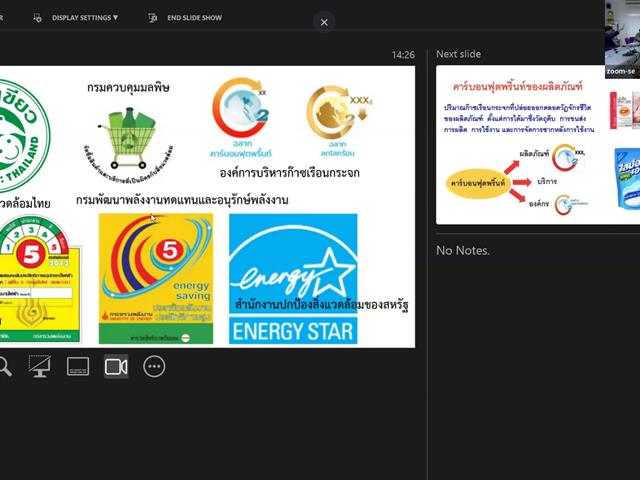Toggle subtitles icon
The image size is (640, 480).
(x=78, y=366)
